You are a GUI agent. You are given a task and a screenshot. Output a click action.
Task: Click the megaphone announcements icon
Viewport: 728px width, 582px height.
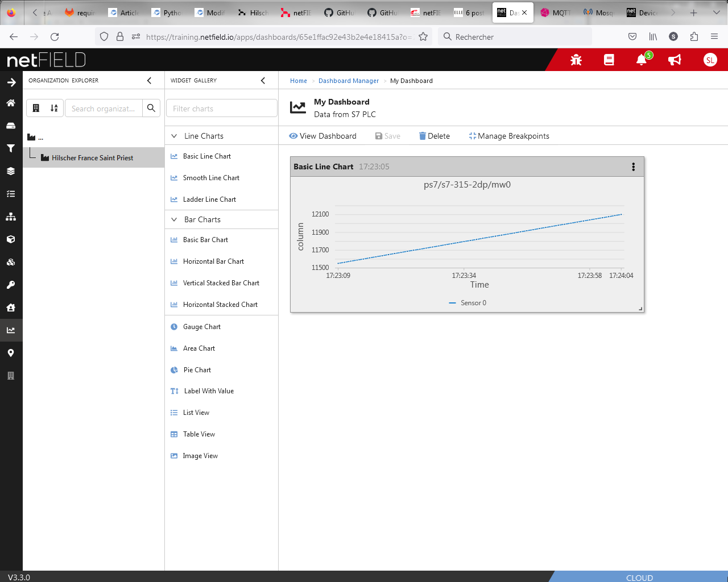(x=675, y=60)
